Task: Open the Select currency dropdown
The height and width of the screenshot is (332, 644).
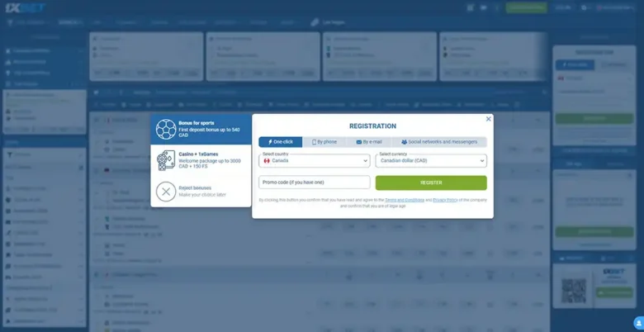Action: (431, 161)
